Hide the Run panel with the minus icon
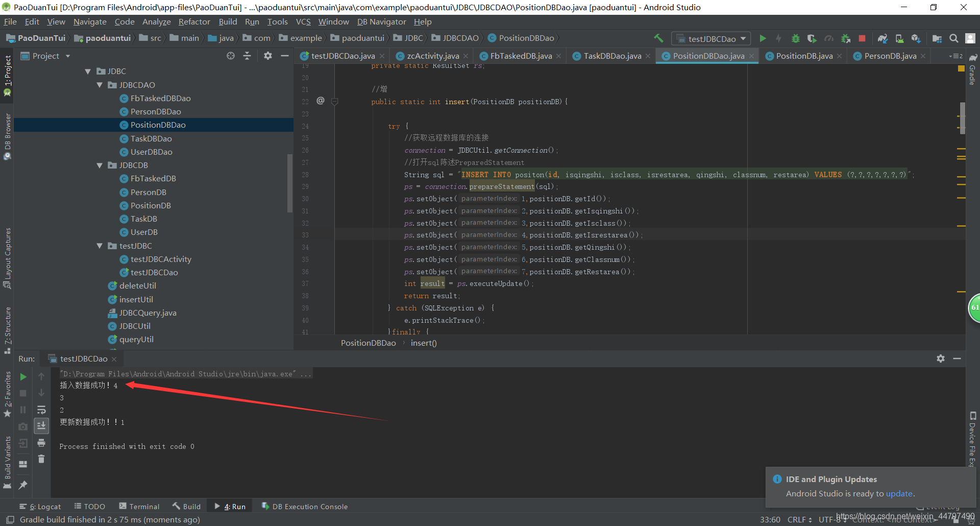980x526 pixels. tap(957, 358)
